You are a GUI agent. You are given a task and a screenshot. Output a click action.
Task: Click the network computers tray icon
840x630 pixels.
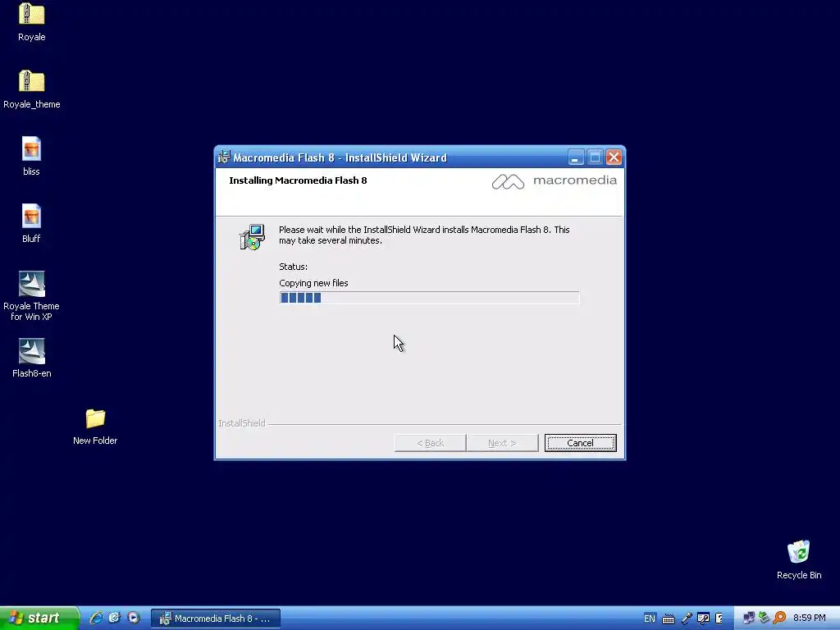[x=749, y=619]
